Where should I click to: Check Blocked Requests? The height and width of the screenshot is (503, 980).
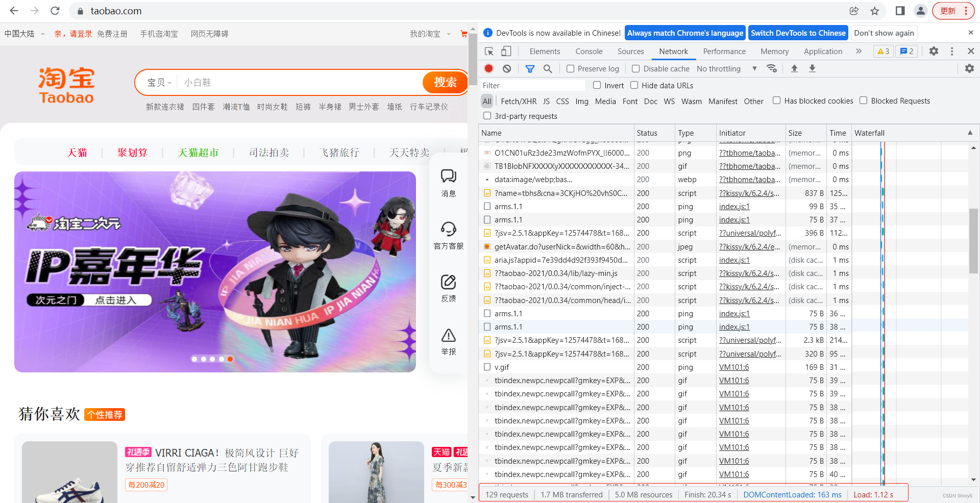click(x=863, y=100)
